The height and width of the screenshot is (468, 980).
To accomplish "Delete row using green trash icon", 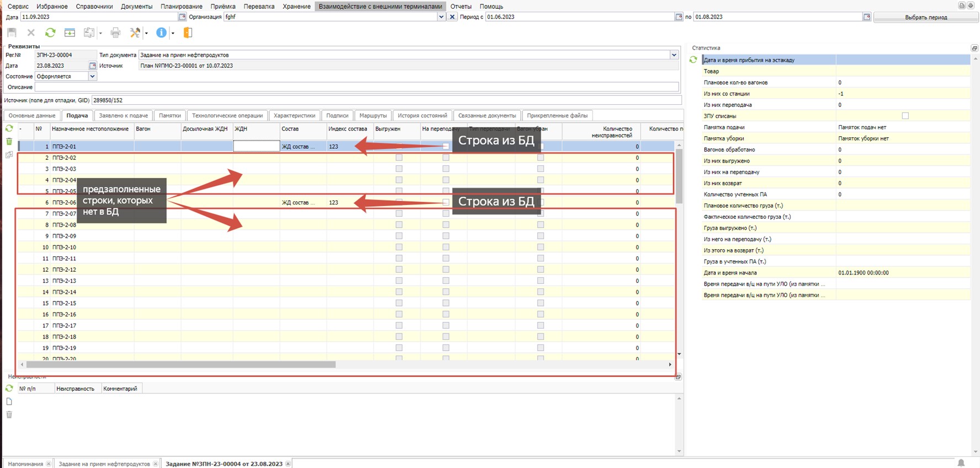I will click(9, 142).
